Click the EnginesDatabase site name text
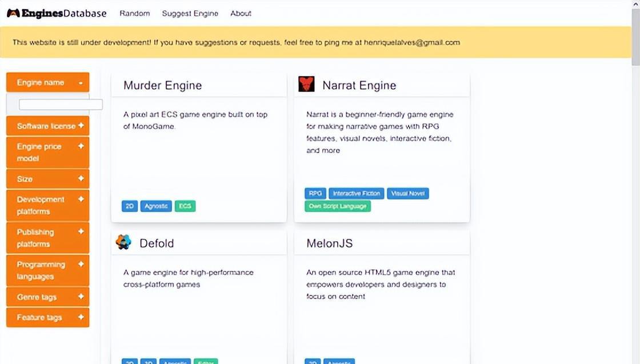The image size is (640, 364). click(63, 14)
